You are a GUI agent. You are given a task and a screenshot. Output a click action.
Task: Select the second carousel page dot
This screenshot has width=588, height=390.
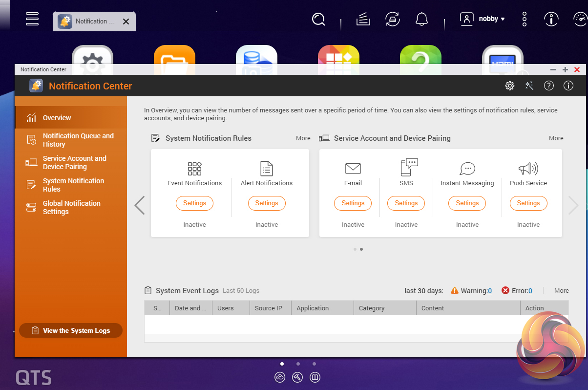click(x=361, y=249)
